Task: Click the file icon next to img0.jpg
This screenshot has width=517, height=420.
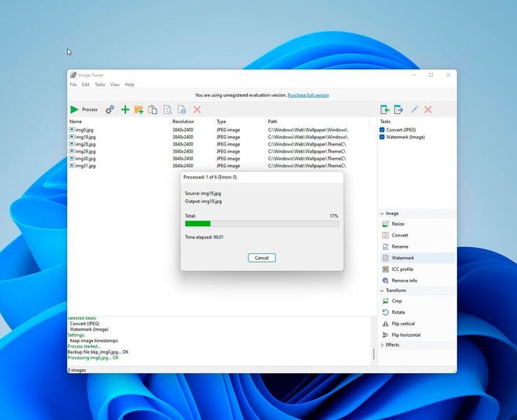Action: 71,129
